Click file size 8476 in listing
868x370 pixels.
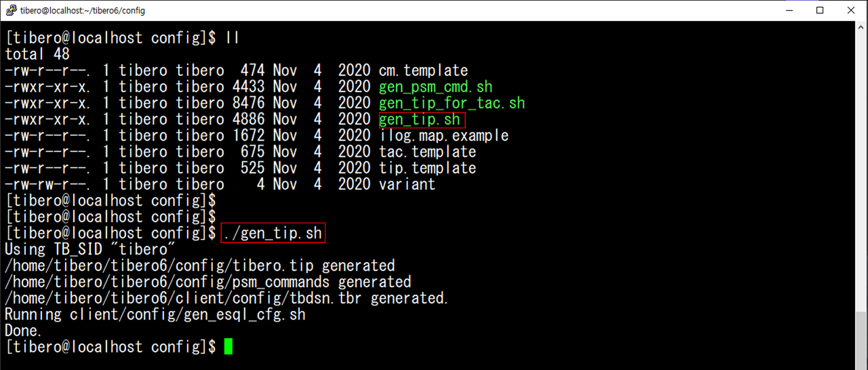coord(248,103)
